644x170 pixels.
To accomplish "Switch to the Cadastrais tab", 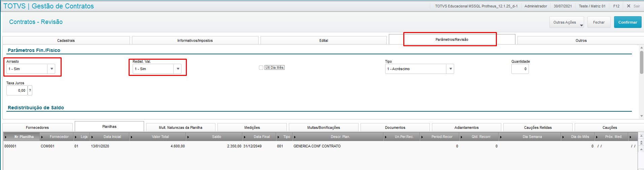I will pos(66,40).
